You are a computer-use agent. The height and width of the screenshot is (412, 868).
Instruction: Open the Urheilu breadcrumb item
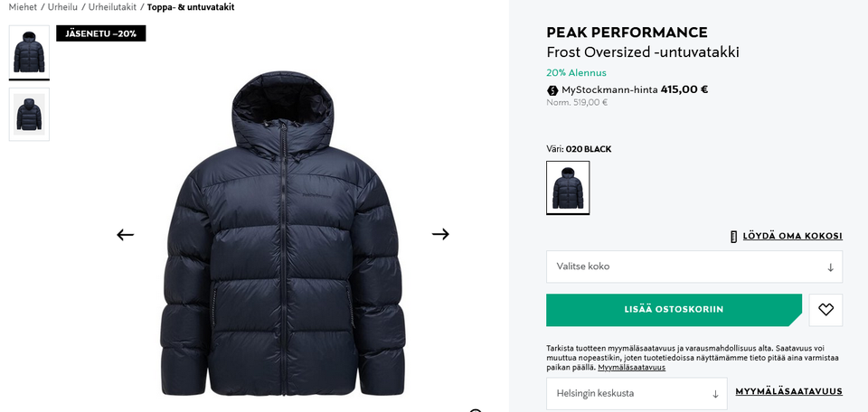[x=63, y=7]
